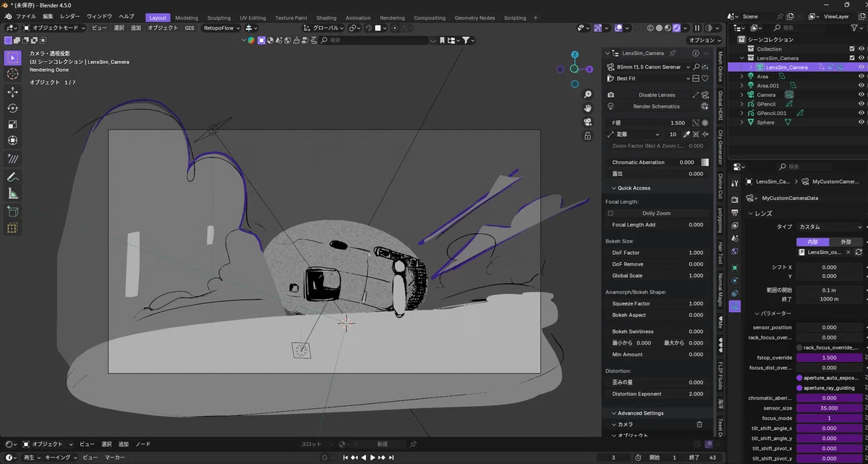868x464 pixels.
Task: Choose the Measure tool
Action: point(12,194)
